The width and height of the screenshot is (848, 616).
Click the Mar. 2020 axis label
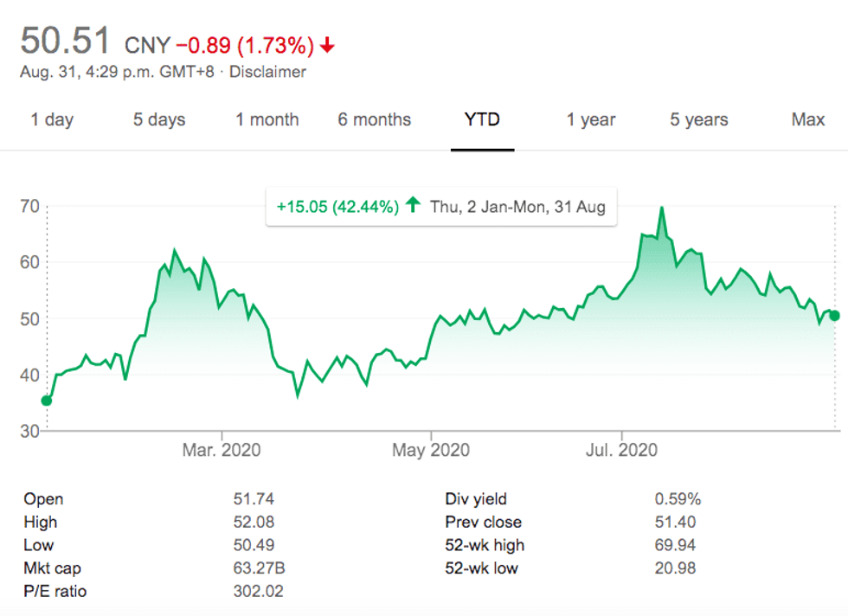tap(222, 450)
